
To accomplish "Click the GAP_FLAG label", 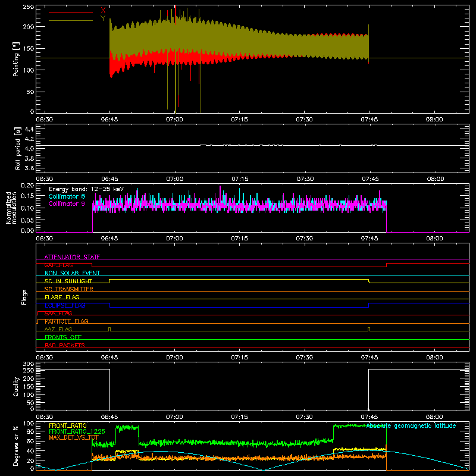I will 58,265.
